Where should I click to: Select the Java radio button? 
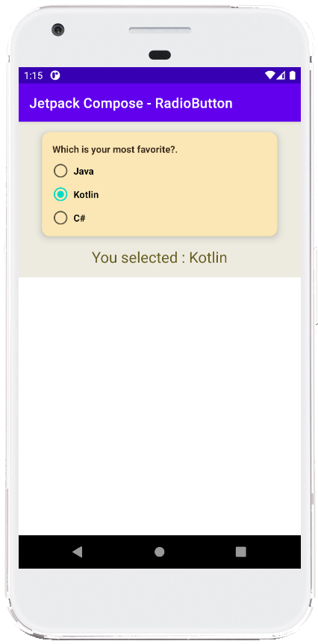(60, 171)
